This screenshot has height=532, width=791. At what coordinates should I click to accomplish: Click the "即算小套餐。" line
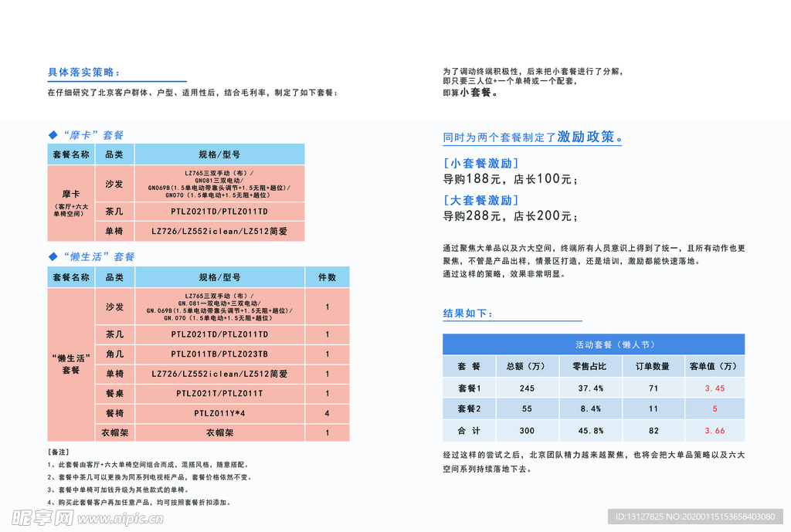pyautogui.click(x=470, y=93)
